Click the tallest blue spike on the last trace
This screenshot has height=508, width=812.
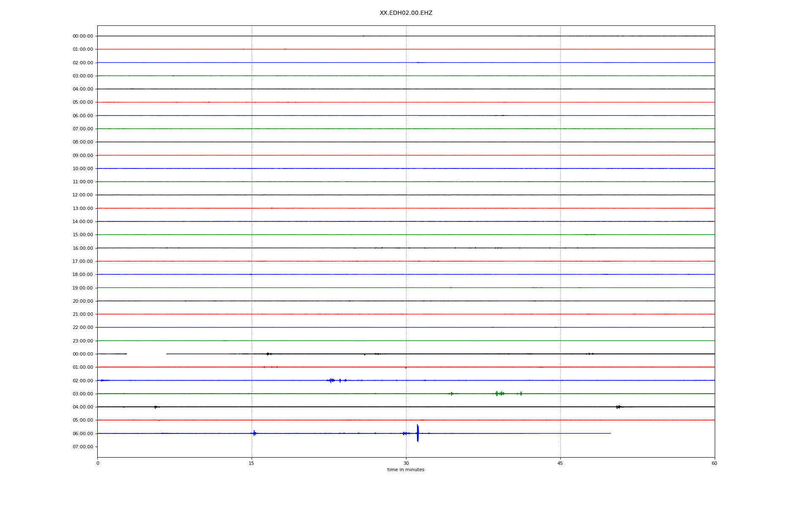click(417, 433)
